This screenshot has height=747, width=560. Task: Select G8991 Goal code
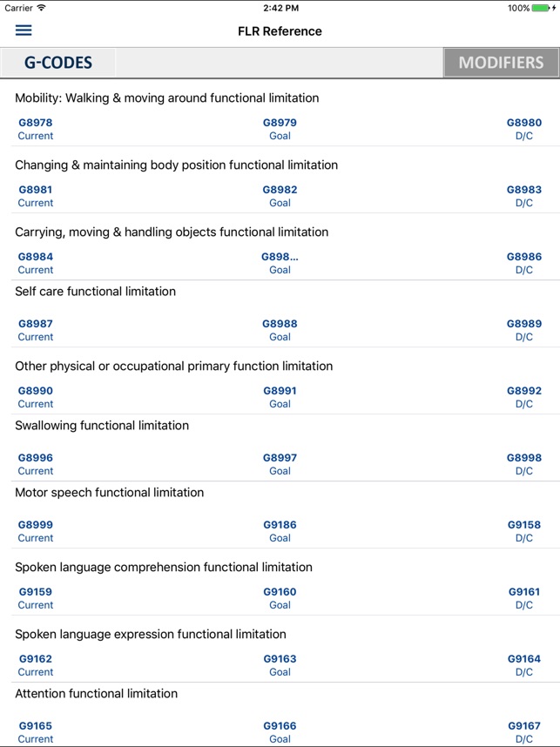(280, 397)
